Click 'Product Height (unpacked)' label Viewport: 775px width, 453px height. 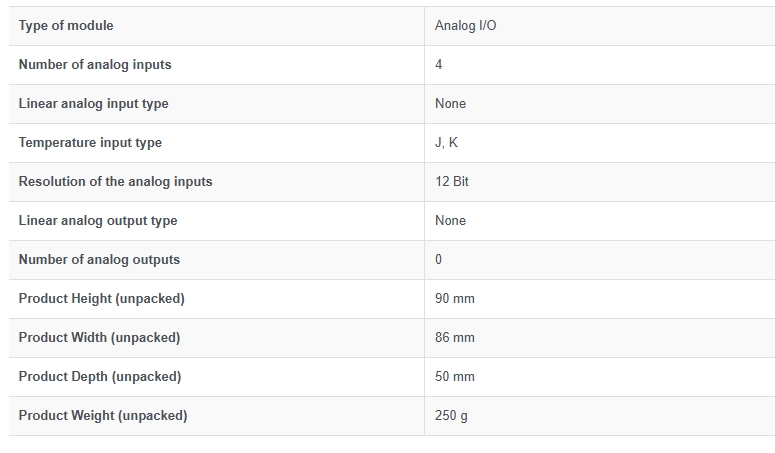click(101, 299)
